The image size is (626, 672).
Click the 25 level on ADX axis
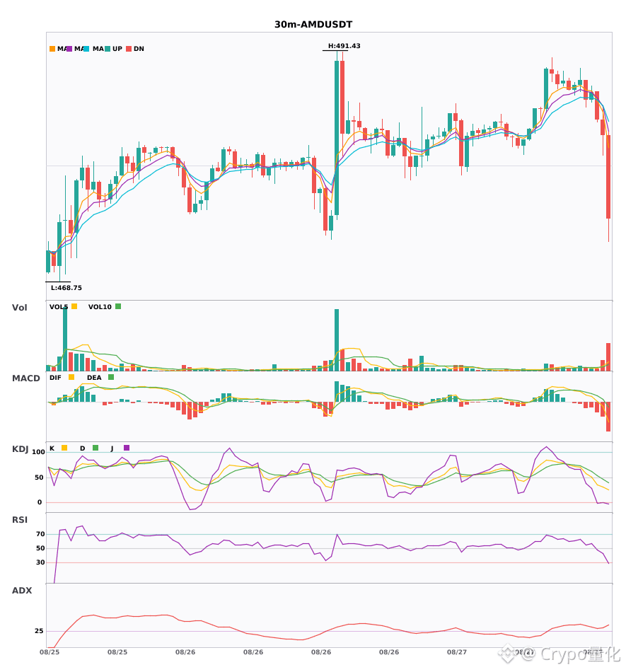pos(39,631)
